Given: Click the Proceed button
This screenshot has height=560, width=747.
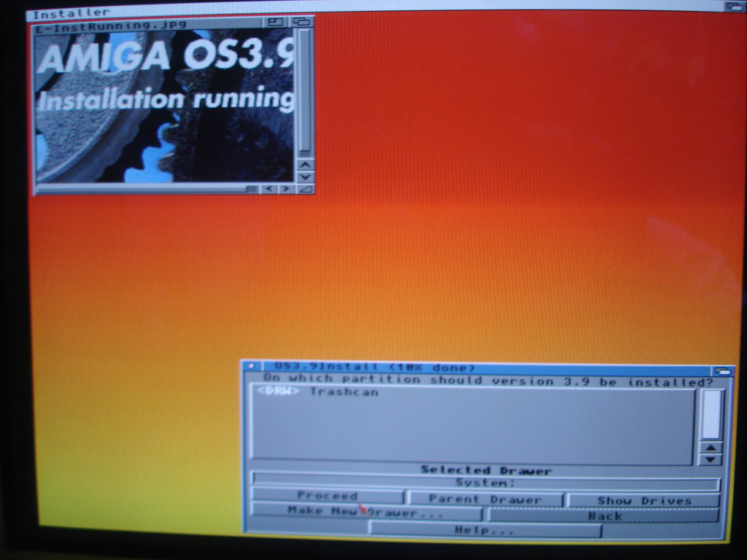Looking at the screenshot, I should [328, 496].
